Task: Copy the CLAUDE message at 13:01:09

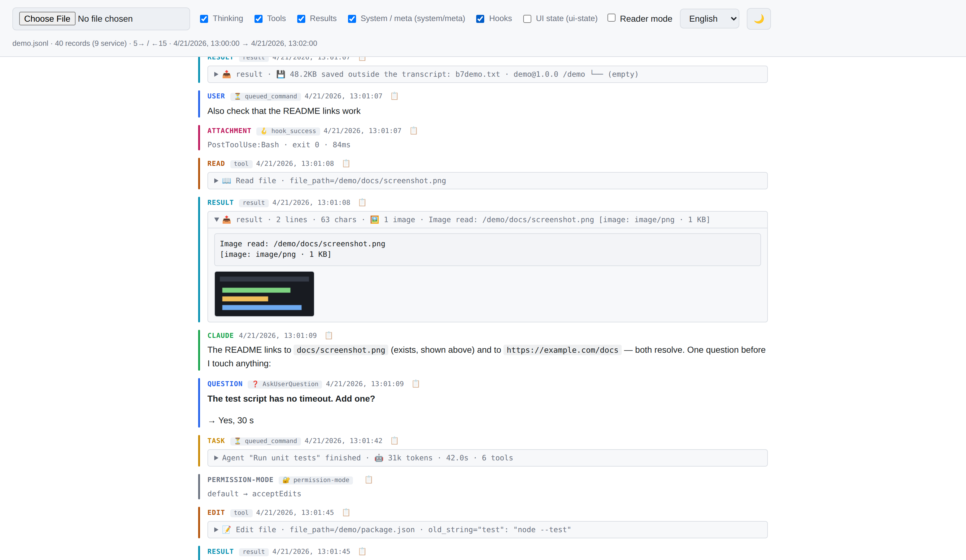Action: pyautogui.click(x=329, y=336)
